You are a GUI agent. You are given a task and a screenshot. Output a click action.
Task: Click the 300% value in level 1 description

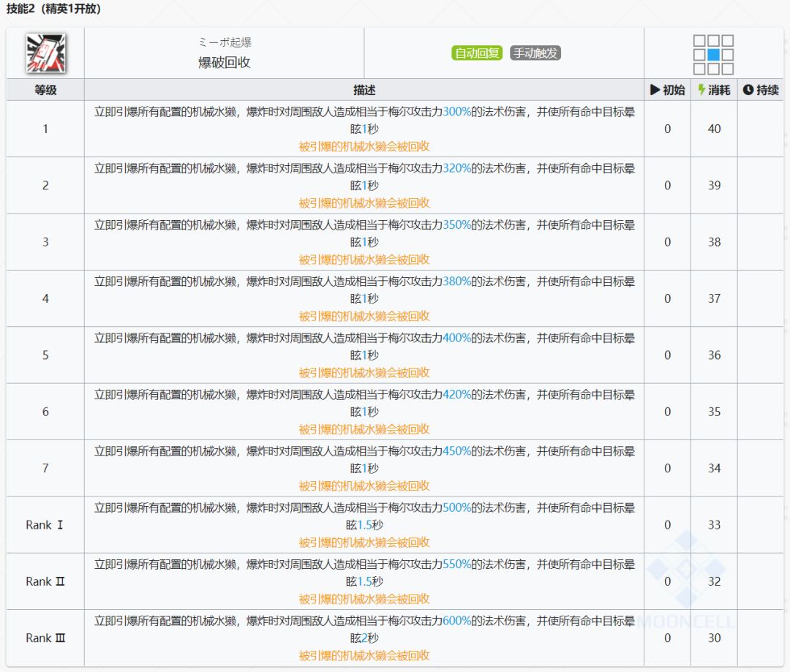click(x=457, y=112)
